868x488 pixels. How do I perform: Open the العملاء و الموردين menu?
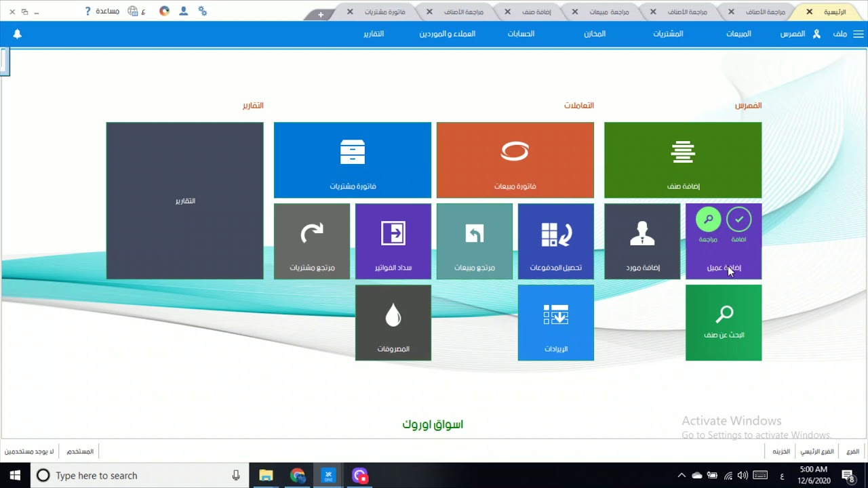(x=447, y=34)
